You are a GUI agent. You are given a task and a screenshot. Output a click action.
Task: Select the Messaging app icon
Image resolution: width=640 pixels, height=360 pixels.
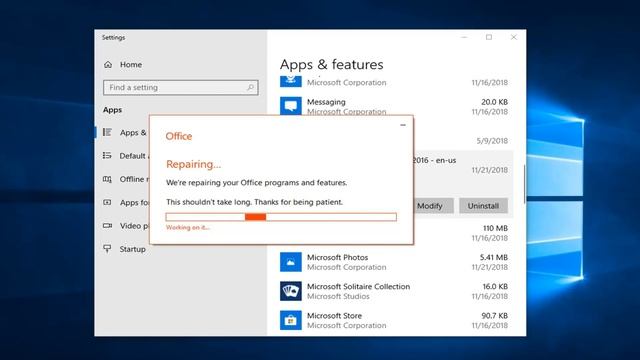291,106
